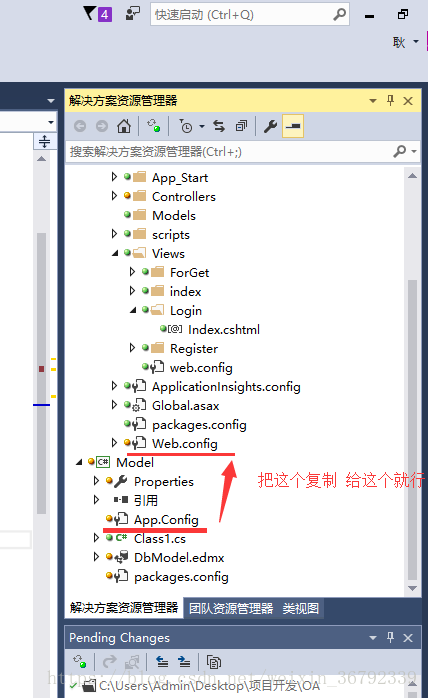428x698 pixels.
Task: Expand the index folder
Action: [x=132, y=291]
